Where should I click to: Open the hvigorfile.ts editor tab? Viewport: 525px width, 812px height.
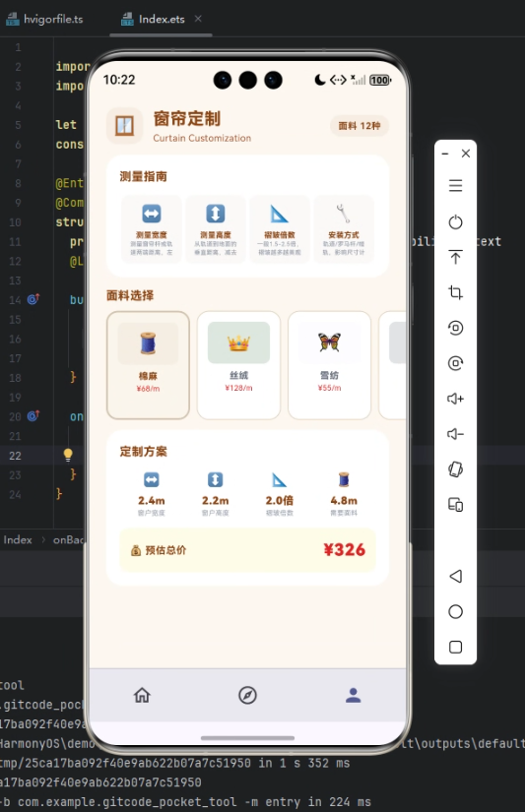click(44, 19)
